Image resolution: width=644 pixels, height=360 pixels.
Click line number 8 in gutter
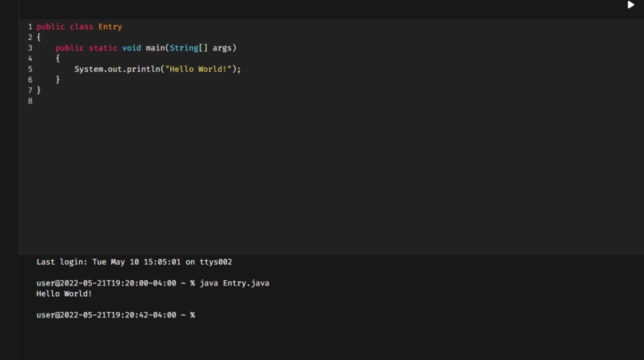(x=30, y=102)
